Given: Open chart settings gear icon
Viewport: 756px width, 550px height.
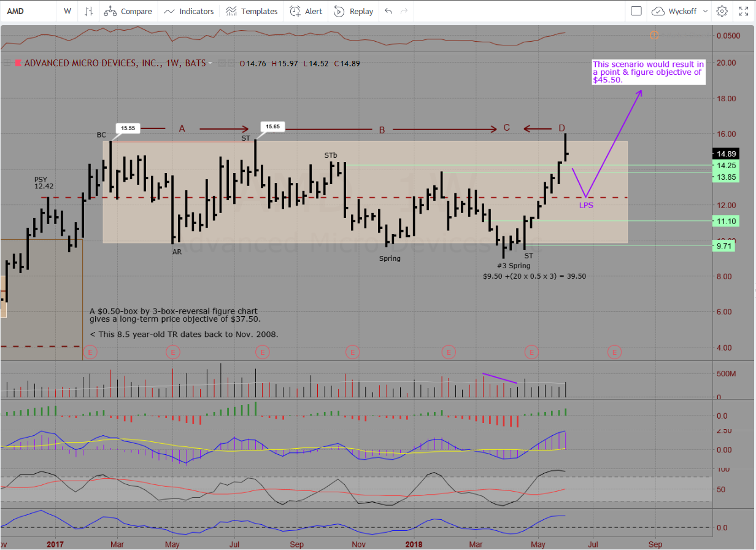Looking at the screenshot, I should pyautogui.click(x=722, y=11).
